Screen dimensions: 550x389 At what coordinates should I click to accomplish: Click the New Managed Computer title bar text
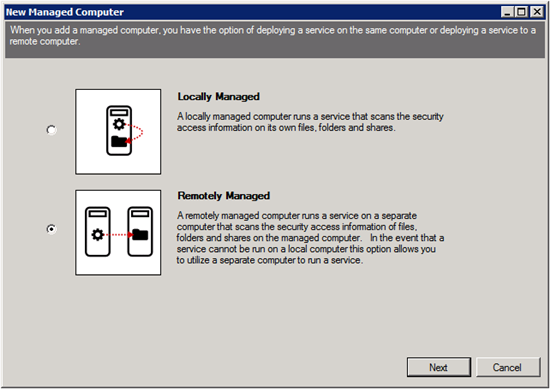pos(65,12)
